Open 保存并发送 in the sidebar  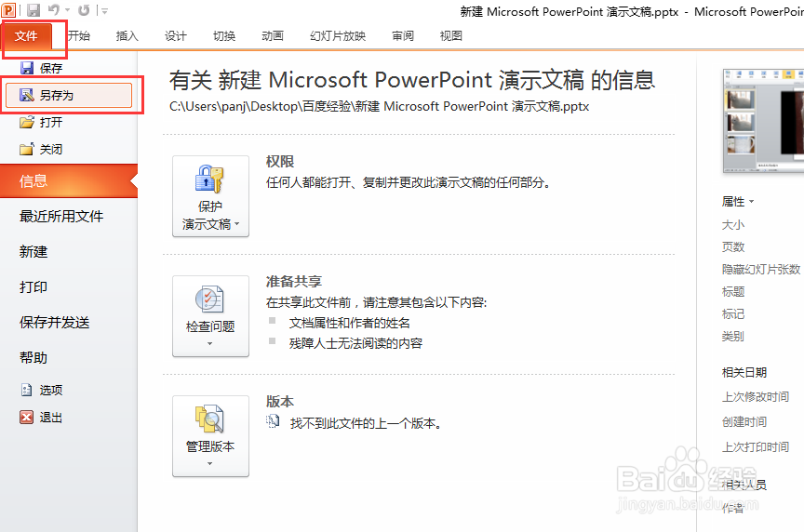54,323
